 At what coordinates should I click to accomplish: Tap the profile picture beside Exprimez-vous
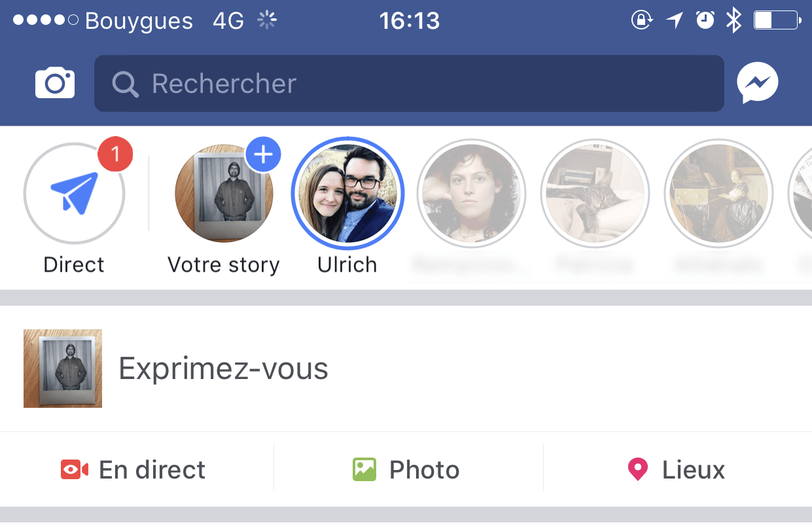click(63, 369)
